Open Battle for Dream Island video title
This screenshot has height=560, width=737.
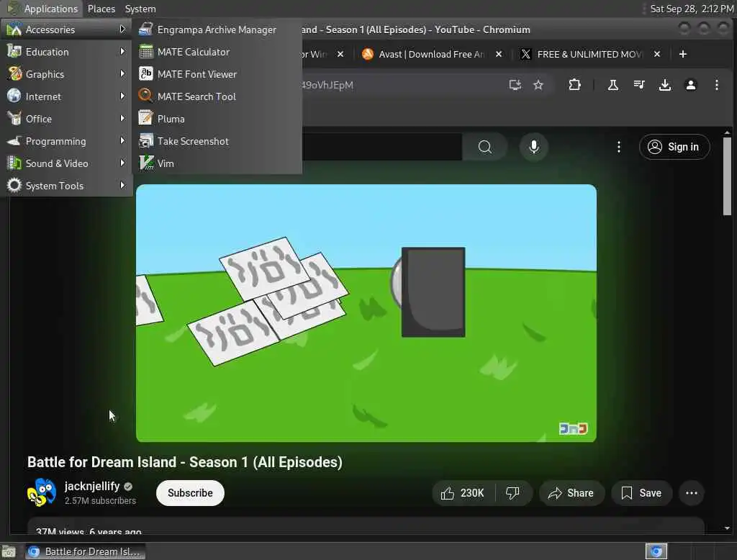tap(185, 462)
